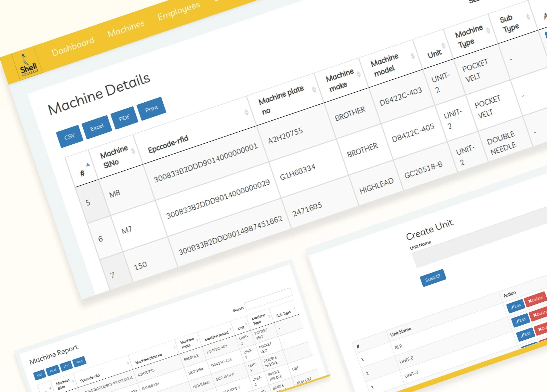Submit the Create Unit form
This screenshot has width=547, height=392.
[433, 278]
